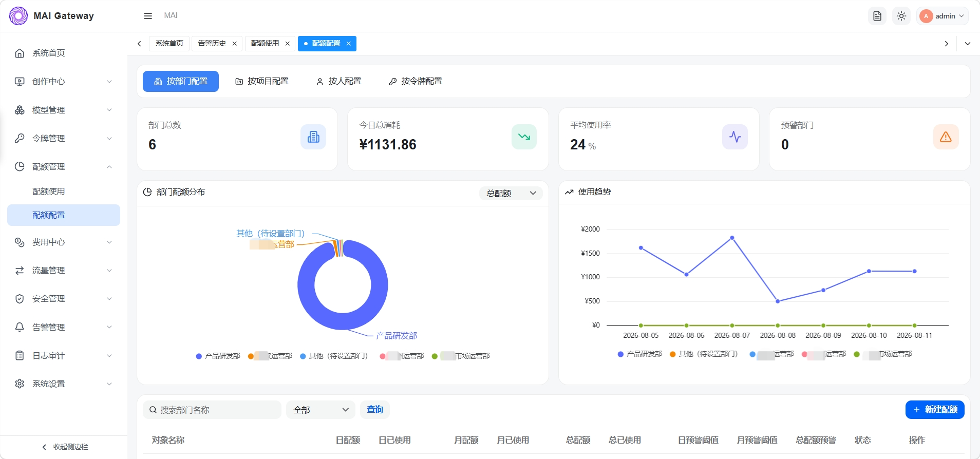Screen dimensions: 980x459
Task: Open the 配额使用 page tab
Action: [265, 44]
